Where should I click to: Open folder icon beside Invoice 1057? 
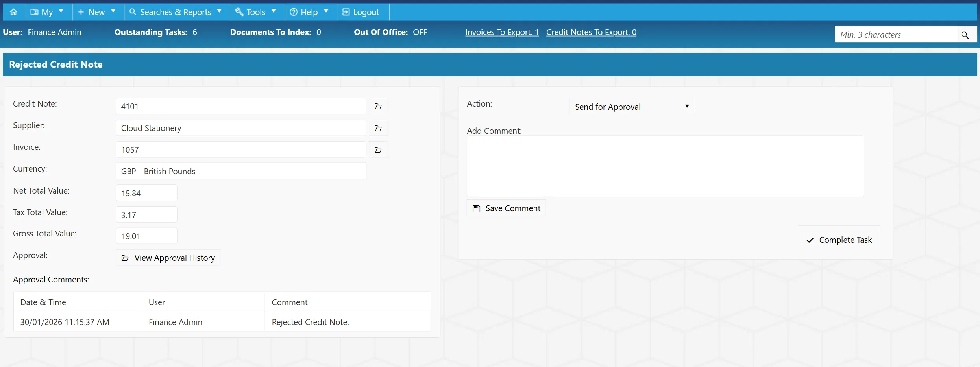pyautogui.click(x=378, y=149)
